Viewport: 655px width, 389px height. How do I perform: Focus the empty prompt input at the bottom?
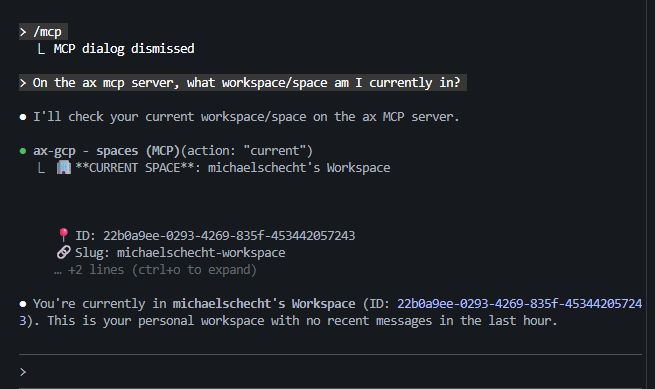point(330,372)
